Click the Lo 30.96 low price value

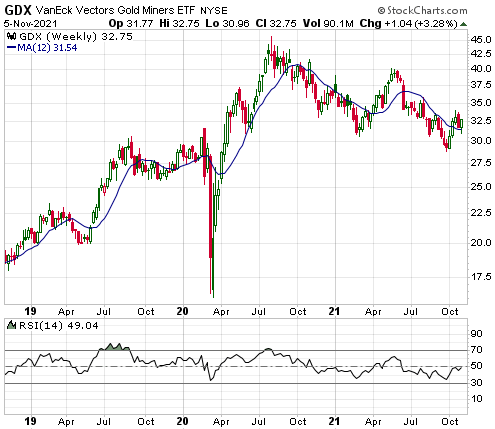pos(227,24)
